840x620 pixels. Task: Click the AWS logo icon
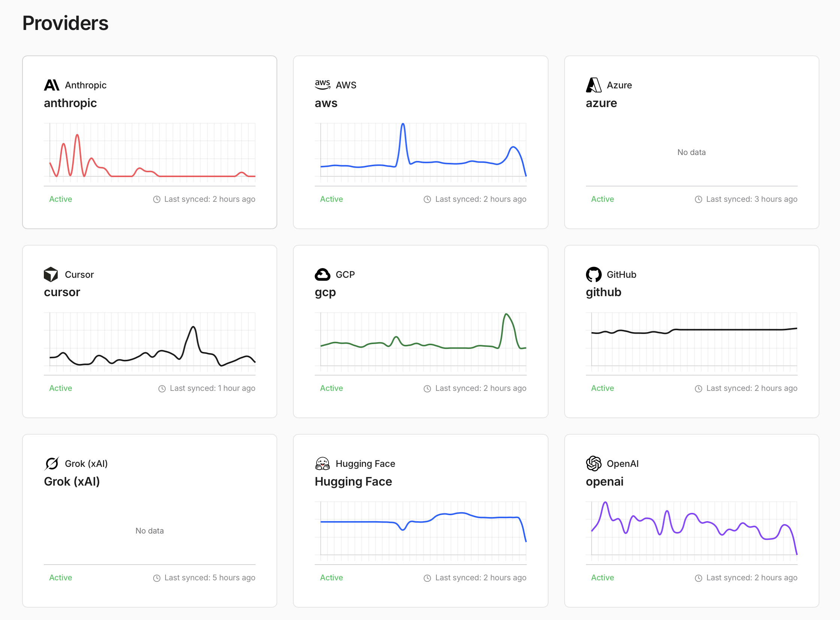[322, 85]
